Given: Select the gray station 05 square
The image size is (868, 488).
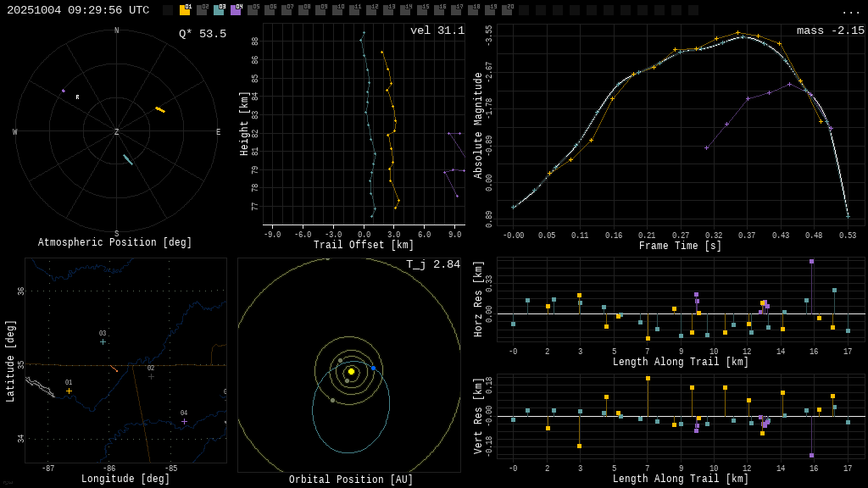Looking at the screenshot, I should pos(253,10).
